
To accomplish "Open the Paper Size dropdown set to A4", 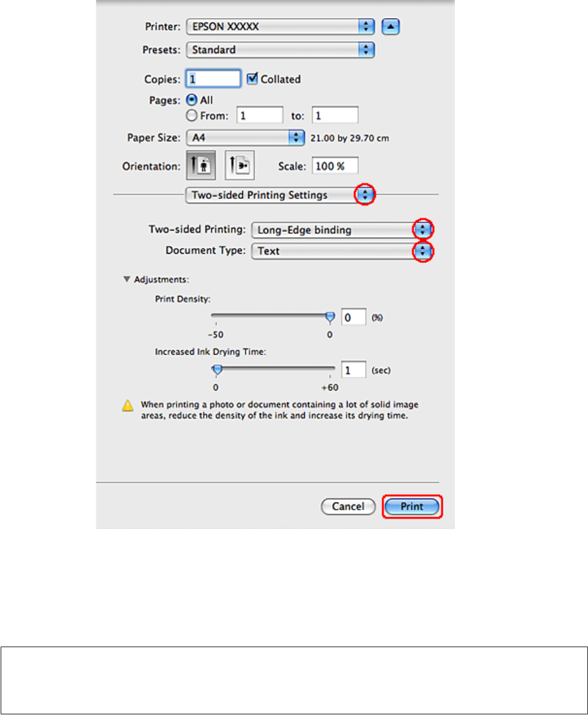I will [x=245, y=138].
